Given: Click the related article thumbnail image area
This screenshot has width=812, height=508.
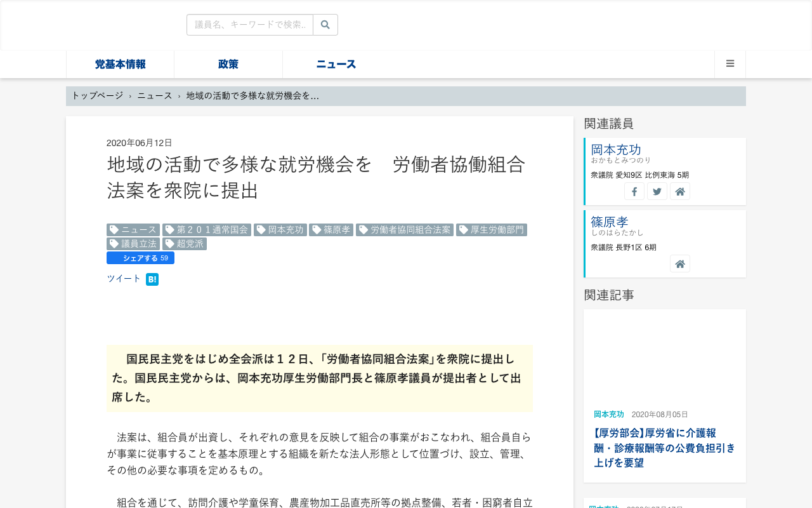Looking at the screenshot, I should pos(665,356).
